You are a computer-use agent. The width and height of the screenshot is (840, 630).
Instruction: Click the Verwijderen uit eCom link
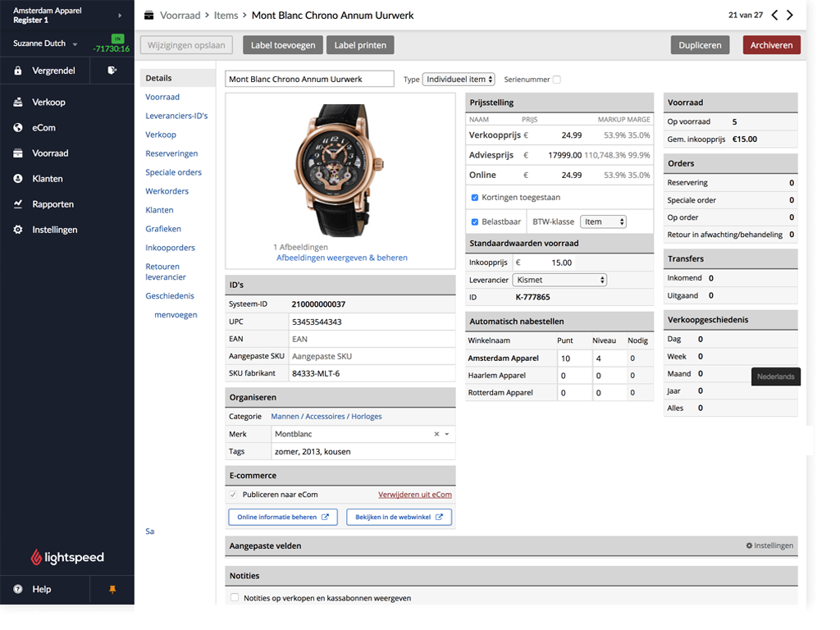point(414,495)
